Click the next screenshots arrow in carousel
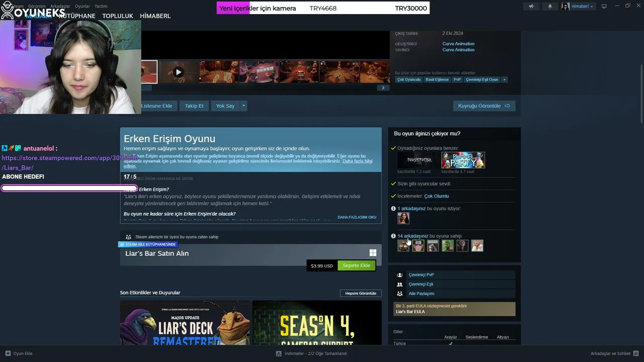This screenshot has width=644, height=362. 383,87
